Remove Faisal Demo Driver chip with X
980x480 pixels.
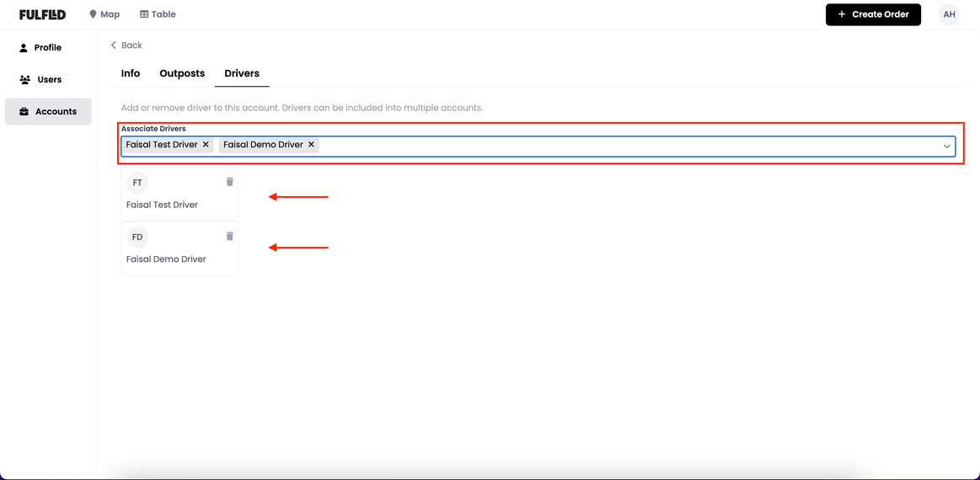pos(311,145)
